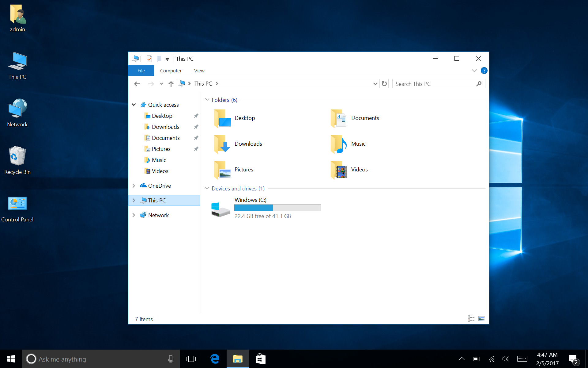Click the File Explorer taskbar button
Image resolution: width=588 pixels, height=368 pixels.
(x=238, y=359)
